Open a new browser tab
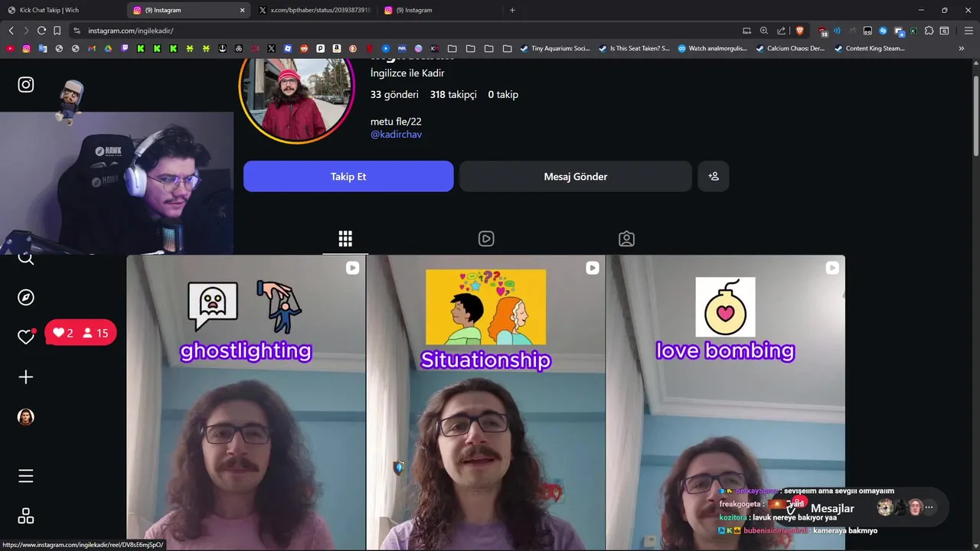This screenshot has height=551, width=980. click(x=512, y=10)
